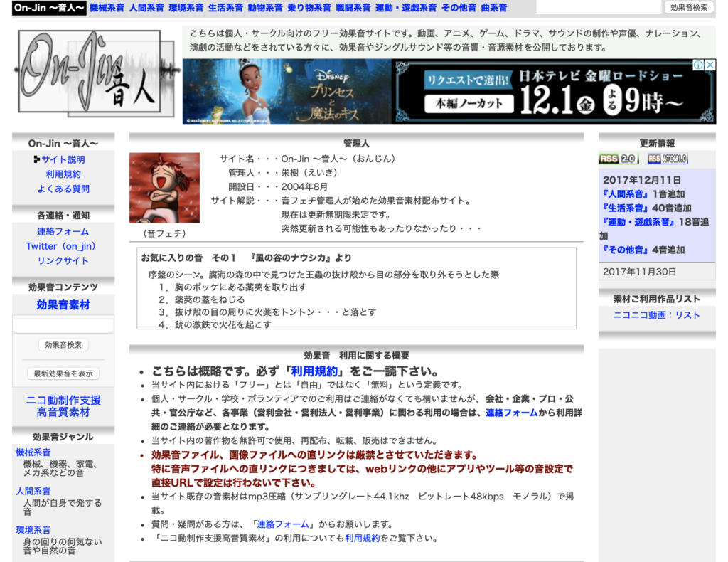Open Twitter (on_jin) link in sidebar
The height and width of the screenshot is (562, 728).
pos(60,246)
